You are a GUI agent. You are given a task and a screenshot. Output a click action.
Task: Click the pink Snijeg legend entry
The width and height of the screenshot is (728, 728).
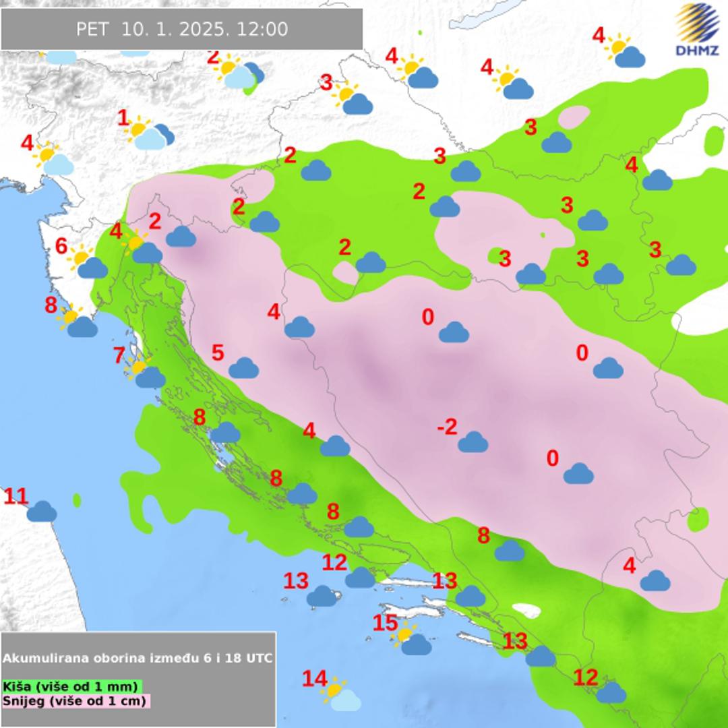click(x=75, y=701)
